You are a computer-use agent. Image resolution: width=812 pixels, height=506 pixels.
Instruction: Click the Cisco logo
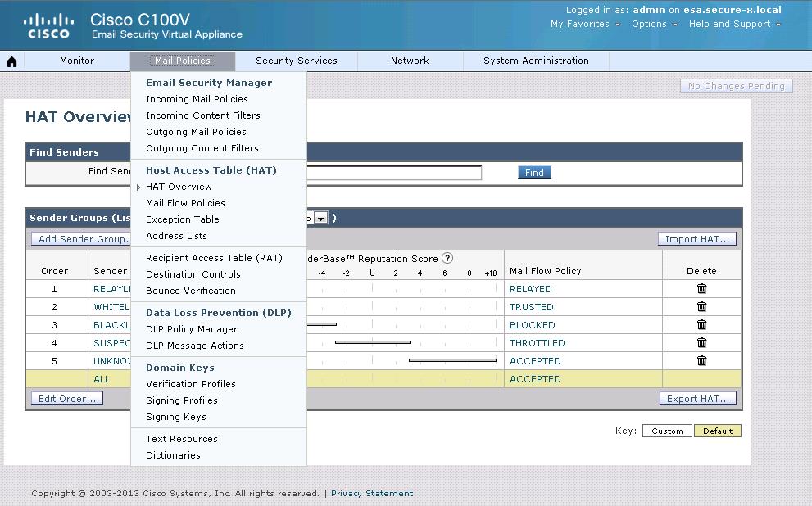click(48, 26)
